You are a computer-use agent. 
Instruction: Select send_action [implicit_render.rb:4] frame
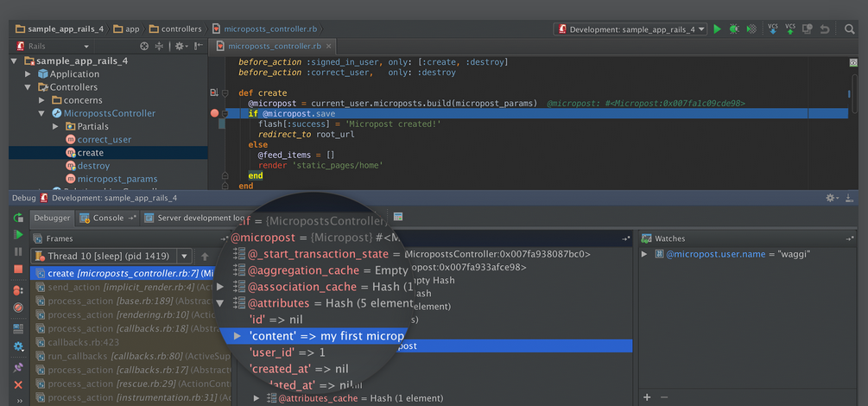click(x=130, y=288)
